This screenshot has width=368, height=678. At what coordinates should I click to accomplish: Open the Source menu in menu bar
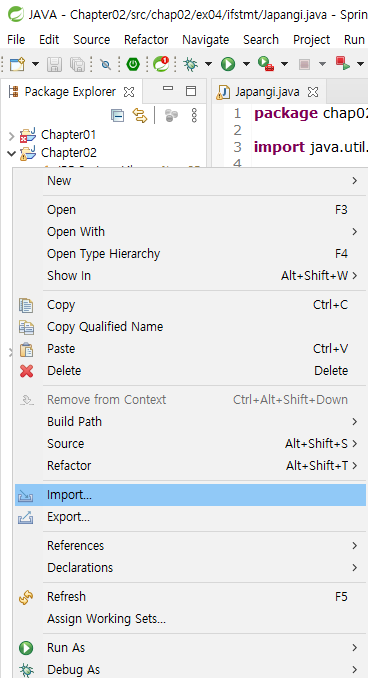[x=91, y=40]
